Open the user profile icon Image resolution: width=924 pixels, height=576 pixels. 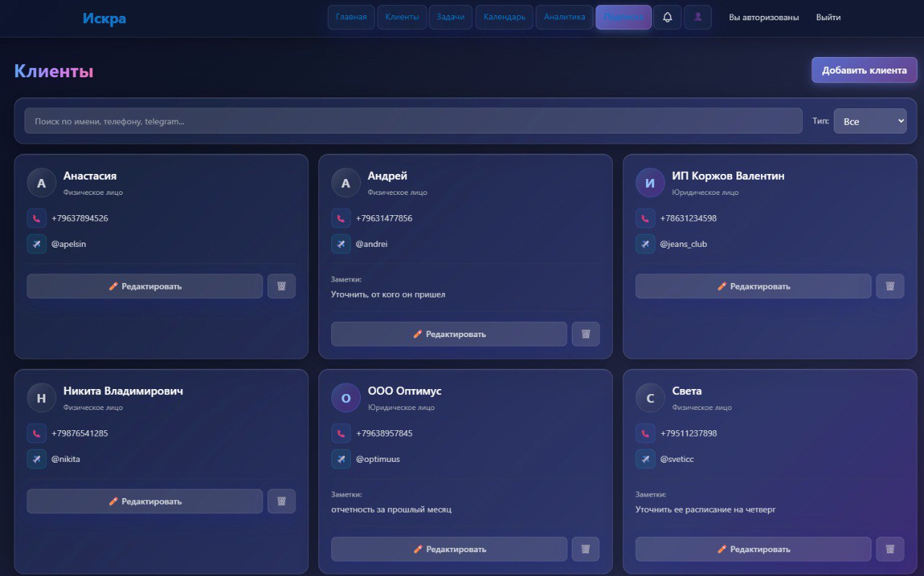(x=697, y=17)
